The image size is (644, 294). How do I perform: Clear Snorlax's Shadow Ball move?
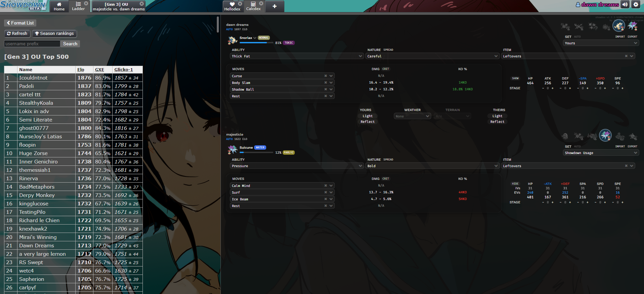(x=325, y=89)
